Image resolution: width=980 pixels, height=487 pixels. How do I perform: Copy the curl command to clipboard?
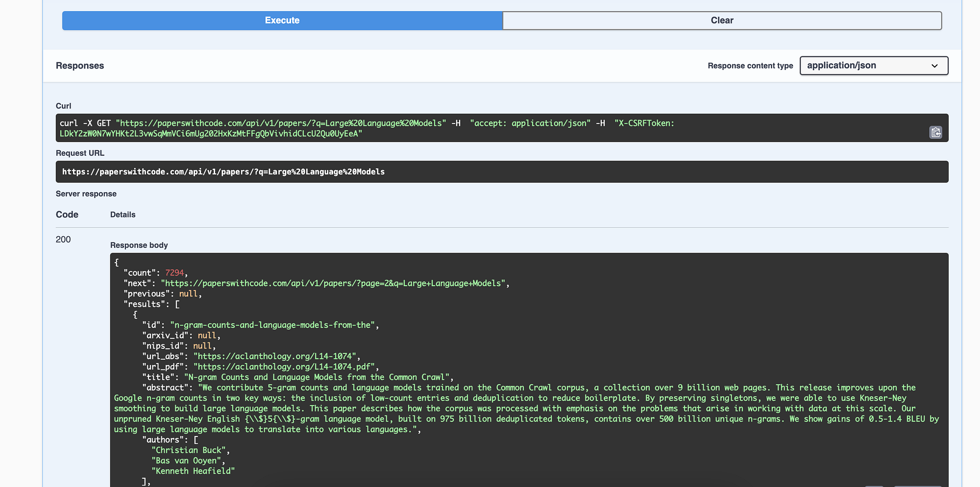(935, 132)
